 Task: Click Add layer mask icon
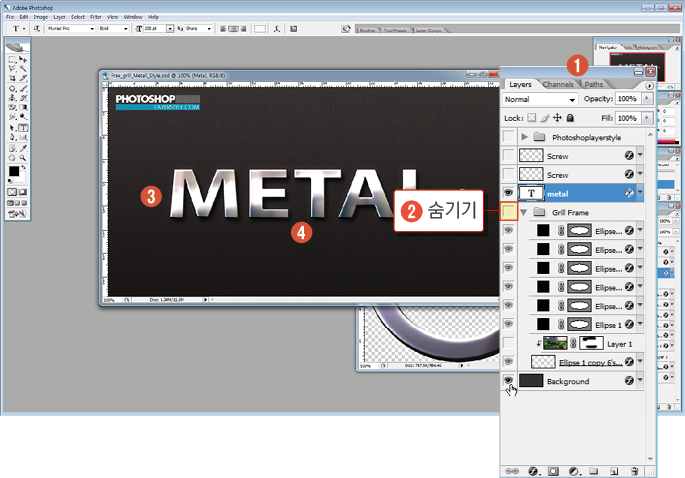[x=553, y=471]
